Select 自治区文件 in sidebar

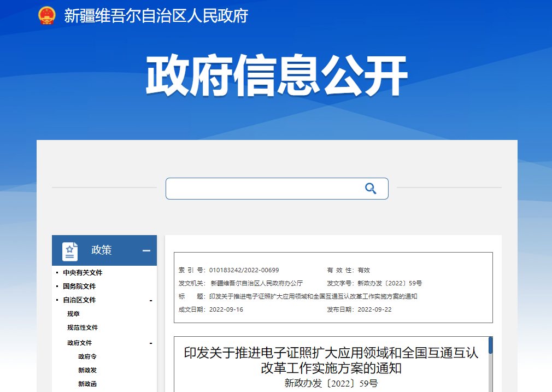pos(79,300)
